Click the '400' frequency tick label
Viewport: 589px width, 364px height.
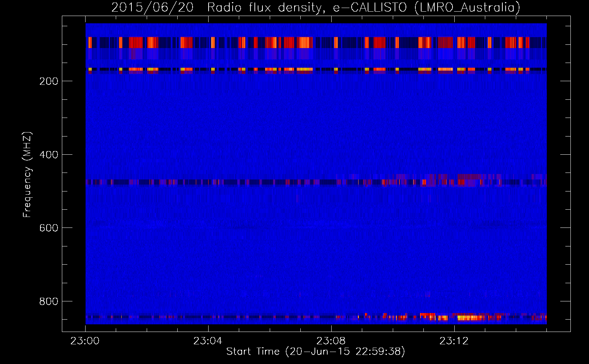pos(49,155)
